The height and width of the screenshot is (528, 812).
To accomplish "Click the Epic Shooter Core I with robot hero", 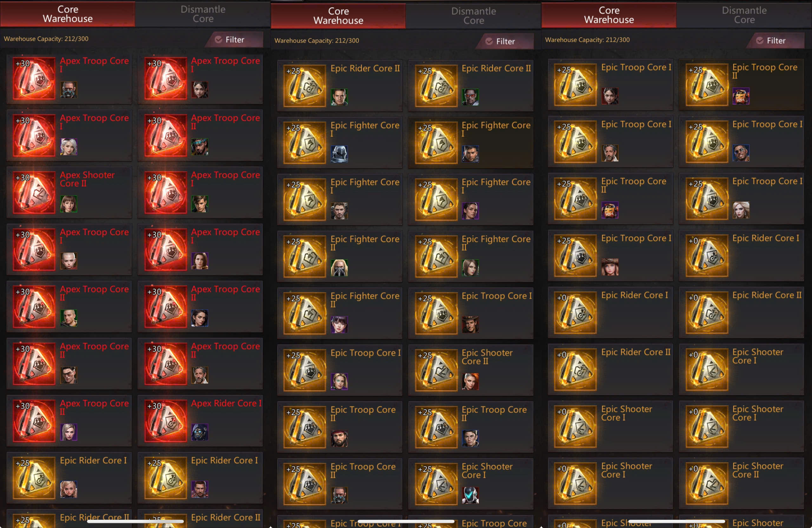I will point(470,484).
